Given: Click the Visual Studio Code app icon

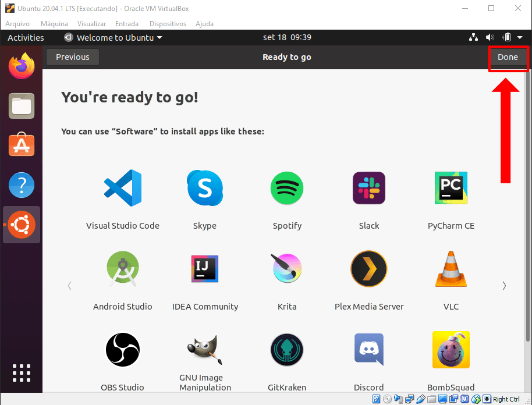Looking at the screenshot, I should click(x=122, y=188).
